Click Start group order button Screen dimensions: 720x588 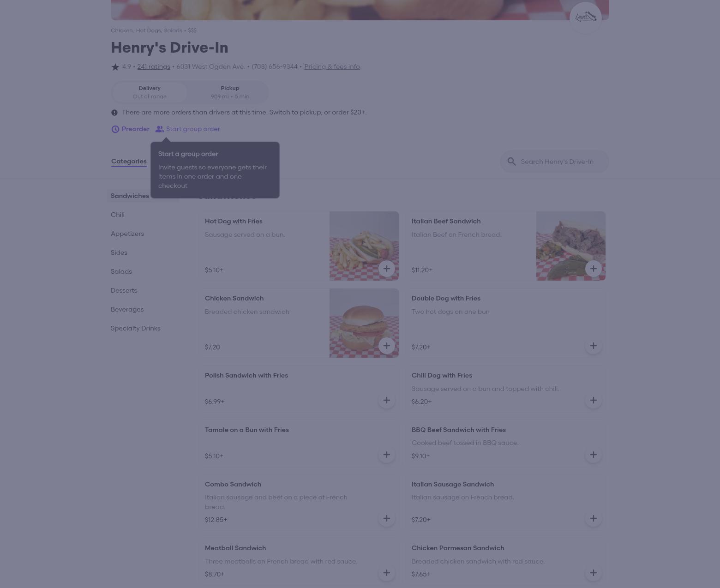pos(188,129)
